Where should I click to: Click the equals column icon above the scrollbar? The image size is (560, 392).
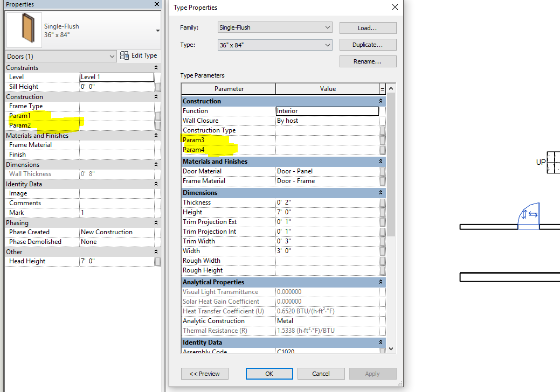[x=382, y=88]
